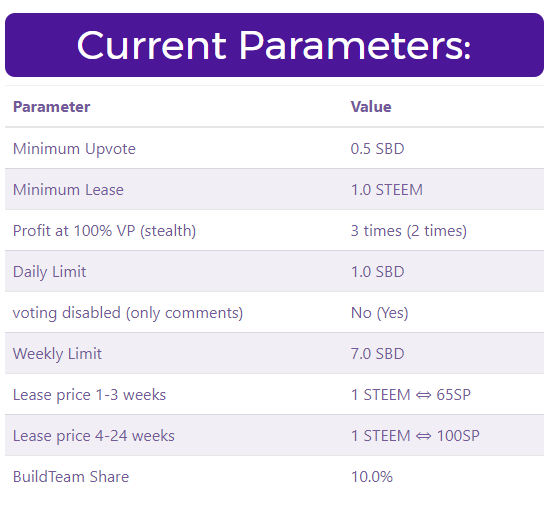Click the 0.5 SBD value cell
551x513 pixels.
point(377,149)
